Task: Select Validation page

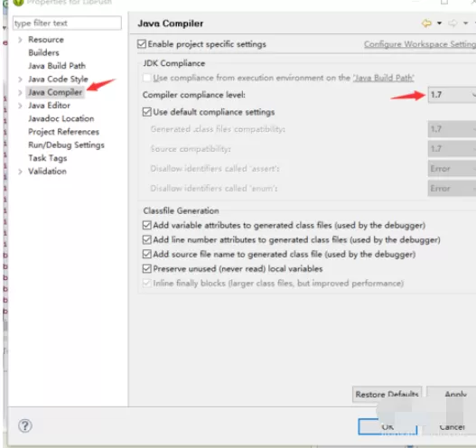Action: point(47,172)
